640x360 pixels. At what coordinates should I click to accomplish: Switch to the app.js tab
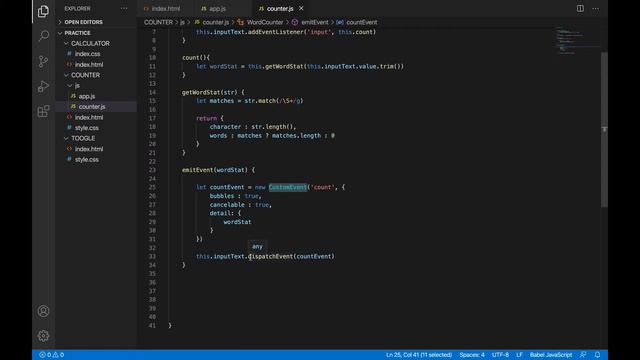coord(213,9)
